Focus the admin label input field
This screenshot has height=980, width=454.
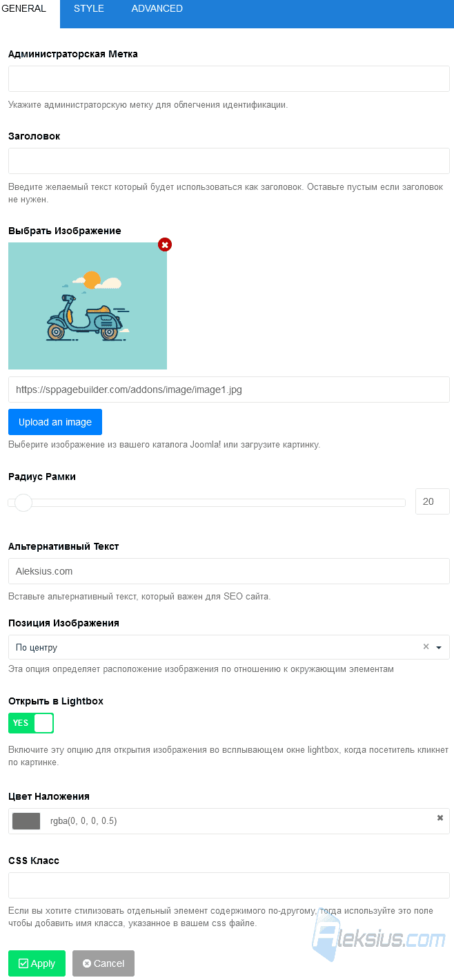point(229,79)
